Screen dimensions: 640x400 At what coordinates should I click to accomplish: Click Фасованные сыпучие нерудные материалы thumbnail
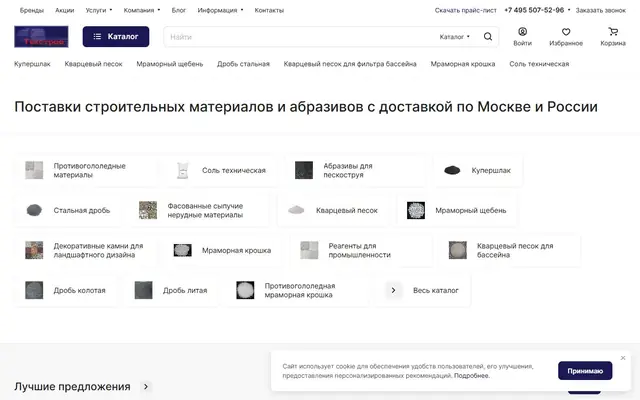point(148,210)
